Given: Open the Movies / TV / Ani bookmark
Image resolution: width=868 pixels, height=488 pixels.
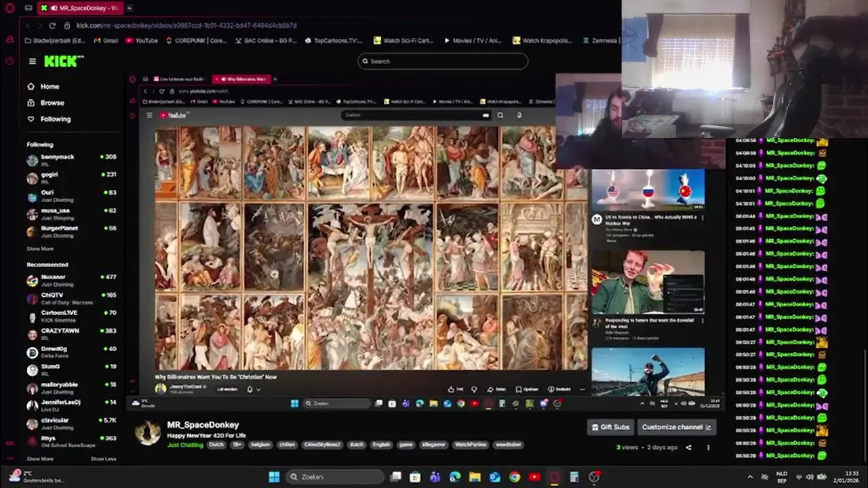Looking at the screenshot, I should coord(473,41).
